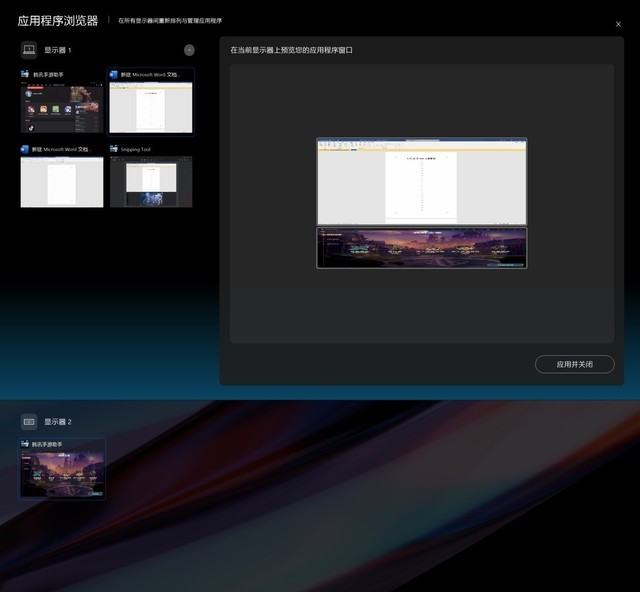640x592 pixels.
Task: Click 腾讯手游助手 app icon under 显示器 1
Action: [26, 75]
